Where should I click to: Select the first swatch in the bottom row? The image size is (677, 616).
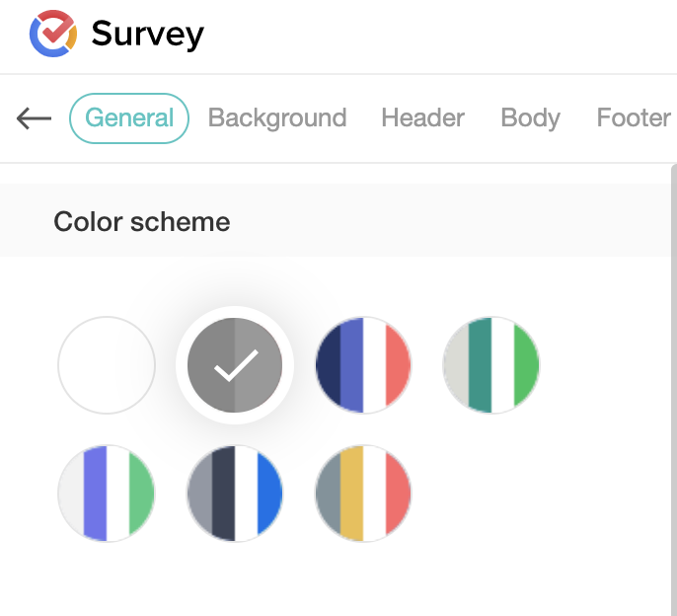pyautogui.click(x=107, y=493)
